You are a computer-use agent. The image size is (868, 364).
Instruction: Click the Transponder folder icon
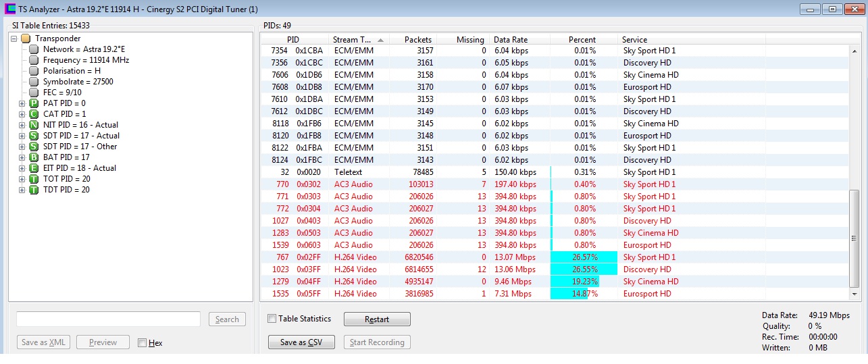point(26,38)
